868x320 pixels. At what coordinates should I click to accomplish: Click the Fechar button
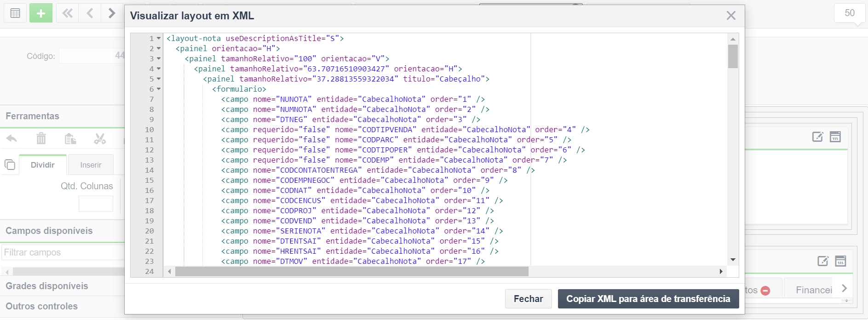point(528,299)
